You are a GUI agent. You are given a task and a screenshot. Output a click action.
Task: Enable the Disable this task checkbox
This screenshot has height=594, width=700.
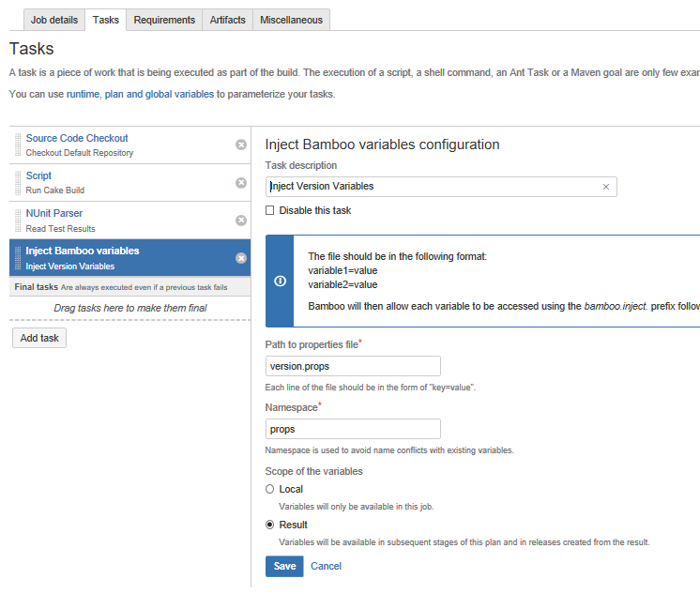click(270, 210)
